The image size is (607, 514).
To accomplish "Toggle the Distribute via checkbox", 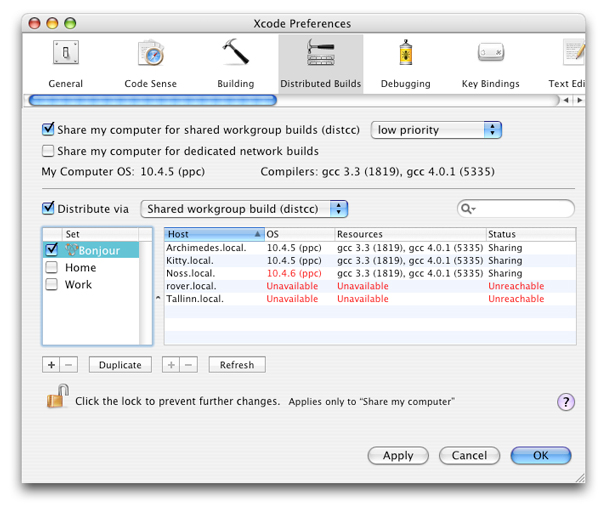I will pyautogui.click(x=48, y=208).
